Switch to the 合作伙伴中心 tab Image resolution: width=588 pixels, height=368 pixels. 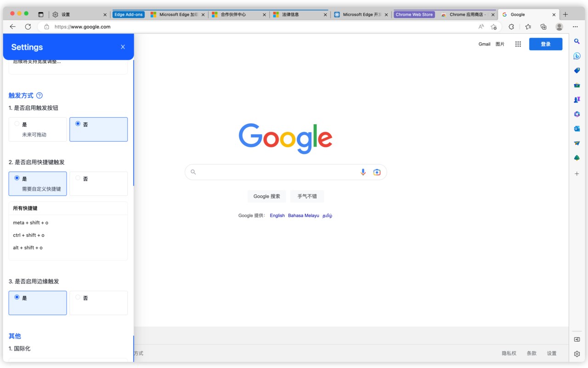[238, 14]
